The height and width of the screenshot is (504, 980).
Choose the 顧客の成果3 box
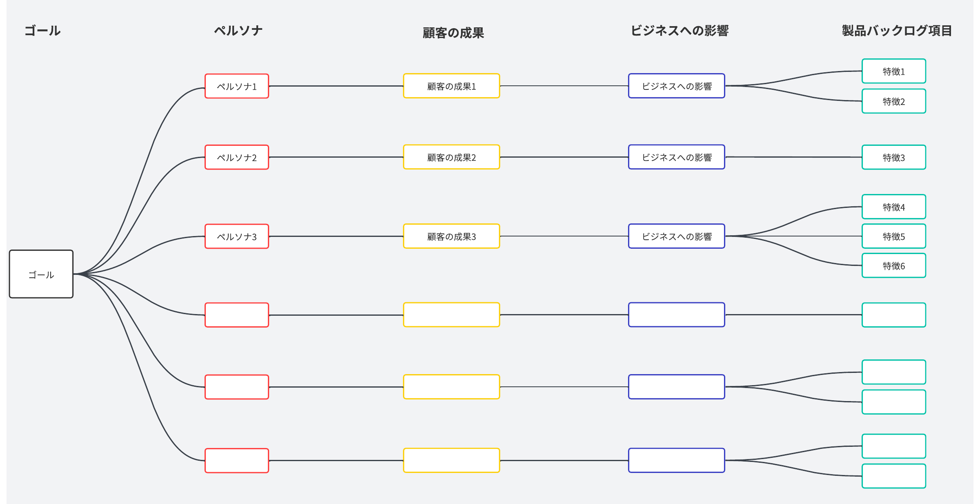coord(452,236)
